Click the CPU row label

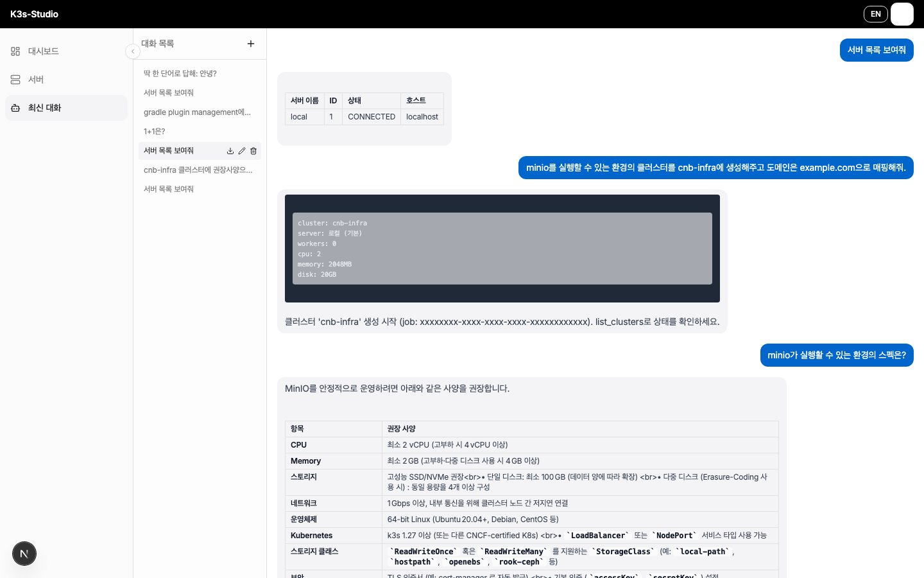coord(334,445)
